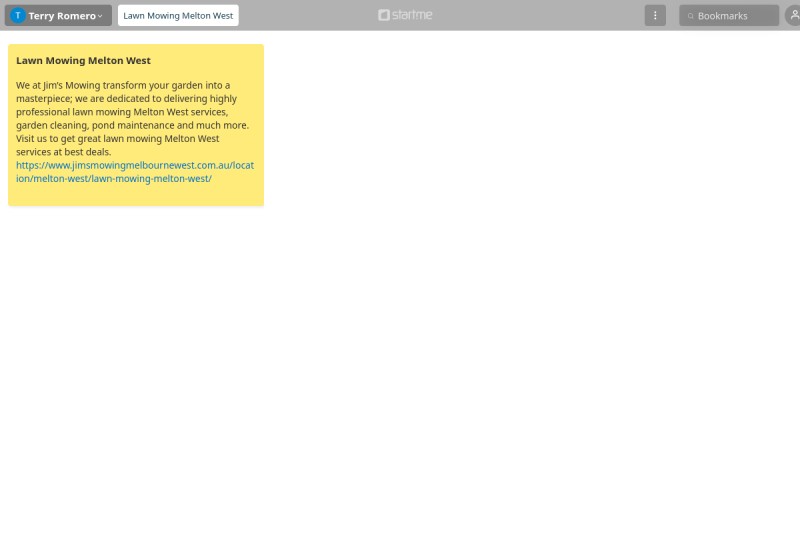800x533 pixels.
Task: Click the Bookmarks search field
Action: (x=729, y=16)
